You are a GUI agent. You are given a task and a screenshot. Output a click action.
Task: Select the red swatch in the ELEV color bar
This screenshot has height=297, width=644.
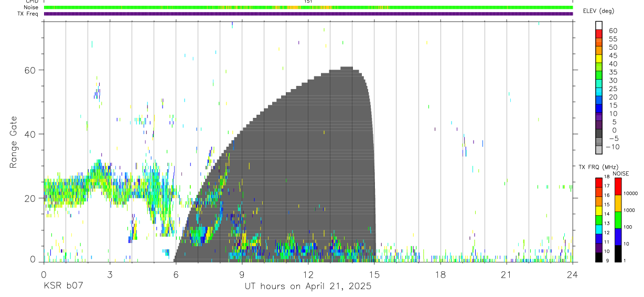599,34
